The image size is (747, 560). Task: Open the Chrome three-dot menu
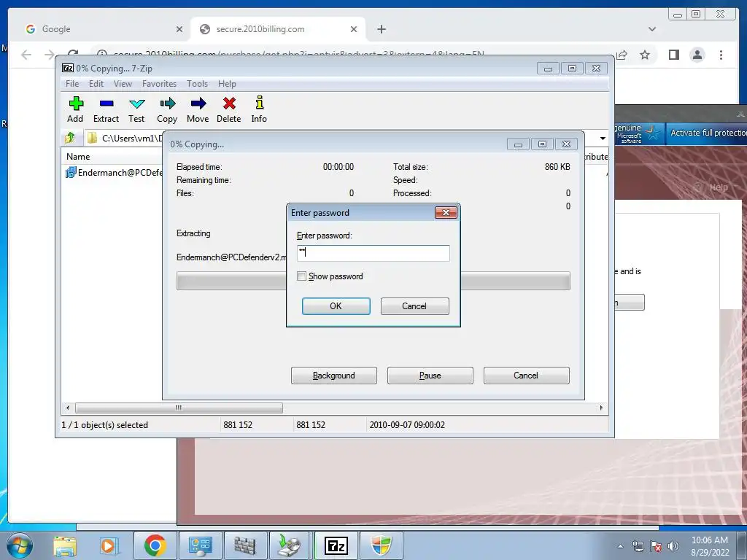point(721,55)
